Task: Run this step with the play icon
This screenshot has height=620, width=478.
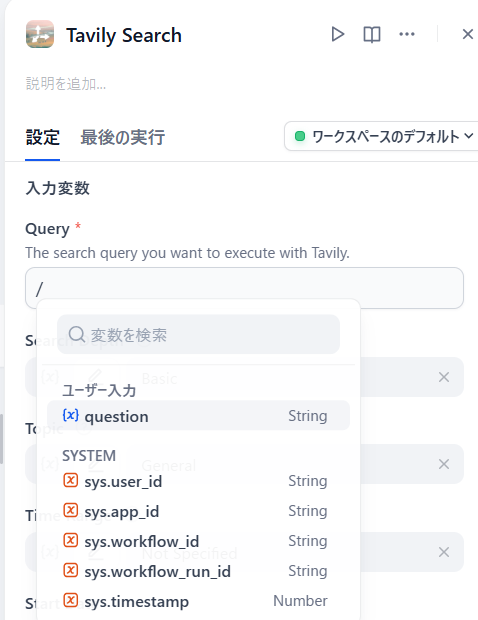Action: pos(337,34)
